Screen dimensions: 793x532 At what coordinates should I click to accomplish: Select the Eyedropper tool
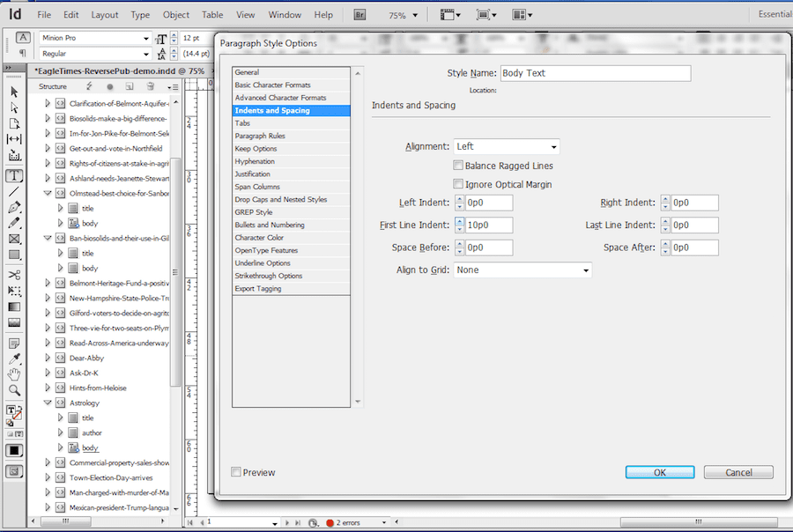point(14,358)
